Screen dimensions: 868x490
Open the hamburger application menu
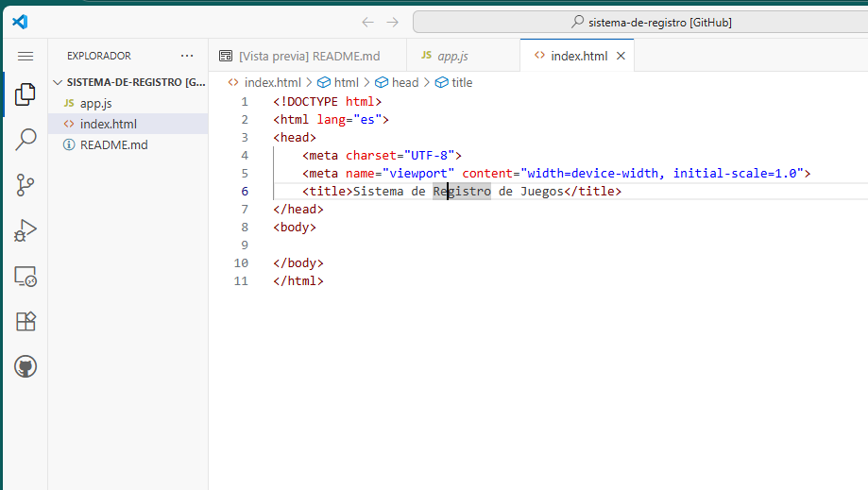click(26, 56)
